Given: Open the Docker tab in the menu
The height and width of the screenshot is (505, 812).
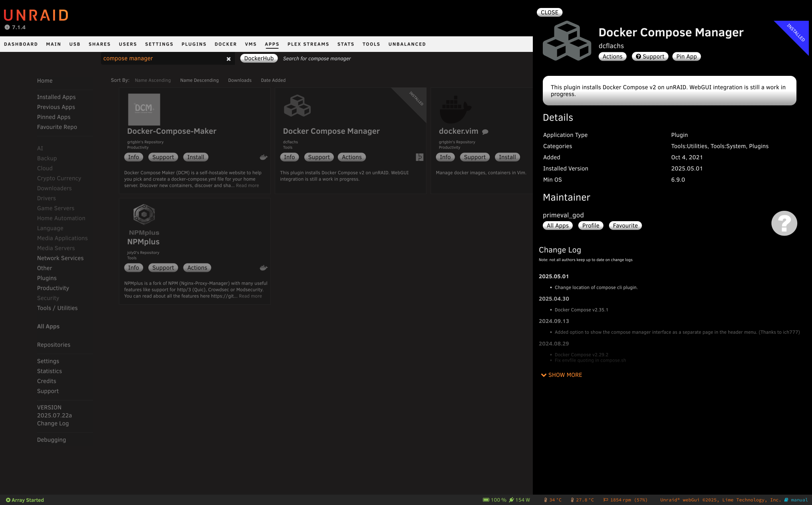Looking at the screenshot, I should pyautogui.click(x=226, y=44).
